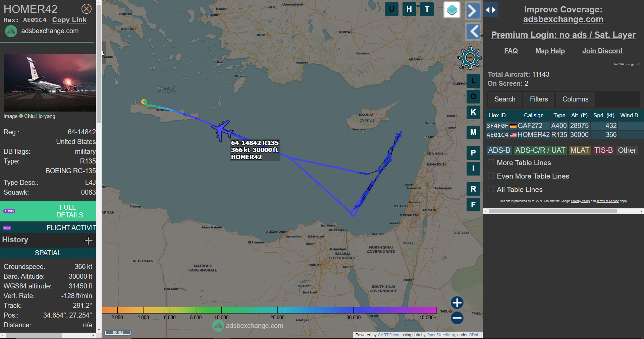Click the left panel vertical scrollbar
This screenshot has width=644, height=339.
[x=99, y=64]
